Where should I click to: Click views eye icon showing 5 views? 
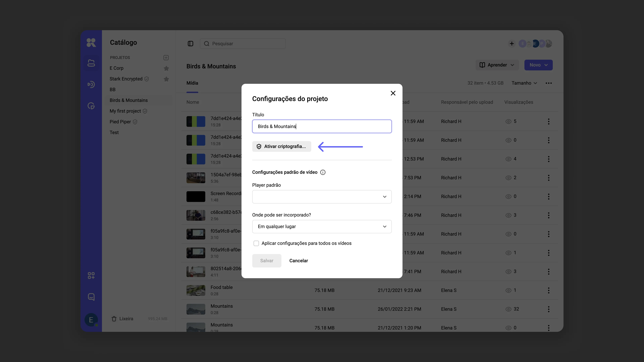[508, 121]
